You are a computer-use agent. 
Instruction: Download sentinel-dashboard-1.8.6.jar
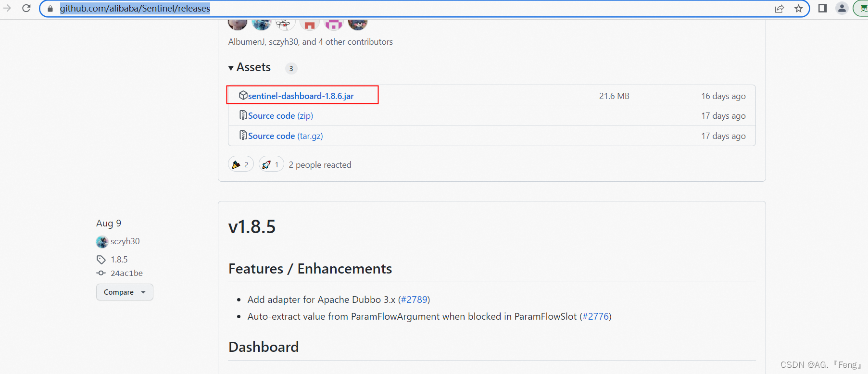(x=301, y=96)
